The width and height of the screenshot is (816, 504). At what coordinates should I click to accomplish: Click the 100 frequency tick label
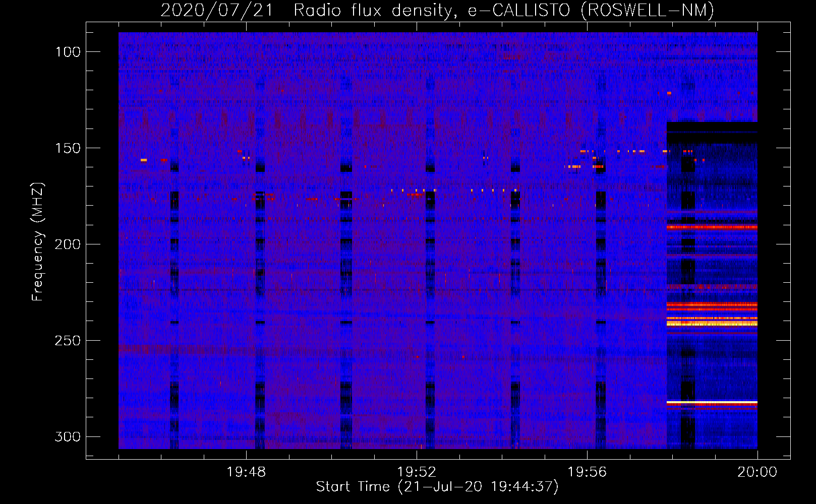point(68,52)
